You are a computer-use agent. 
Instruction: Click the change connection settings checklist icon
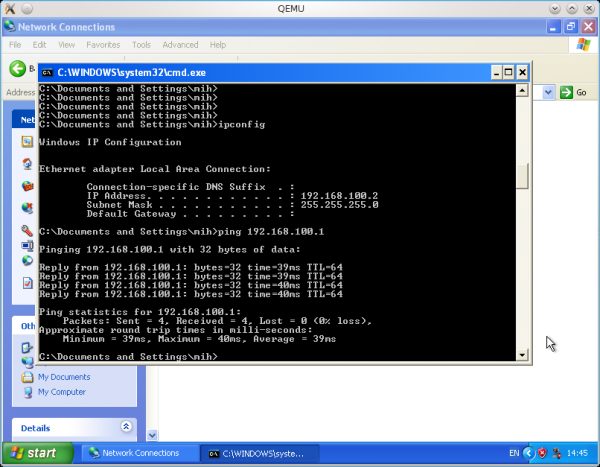[x=27, y=283]
